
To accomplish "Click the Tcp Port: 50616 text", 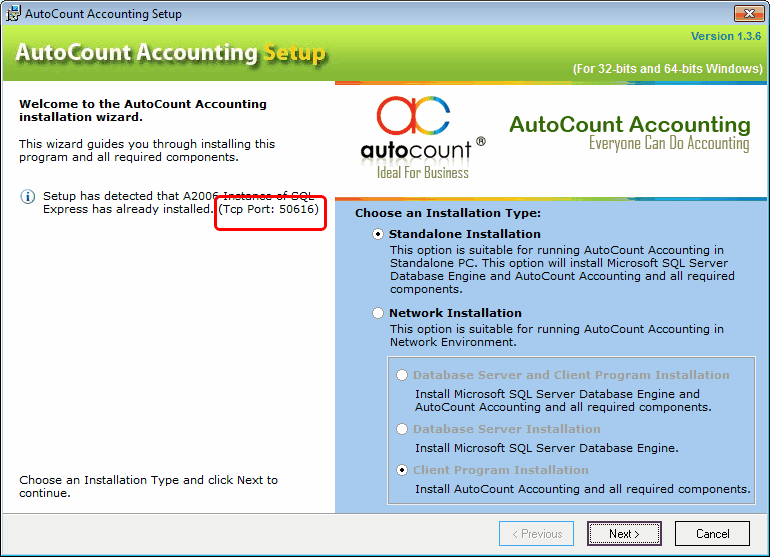I will point(269,210).
